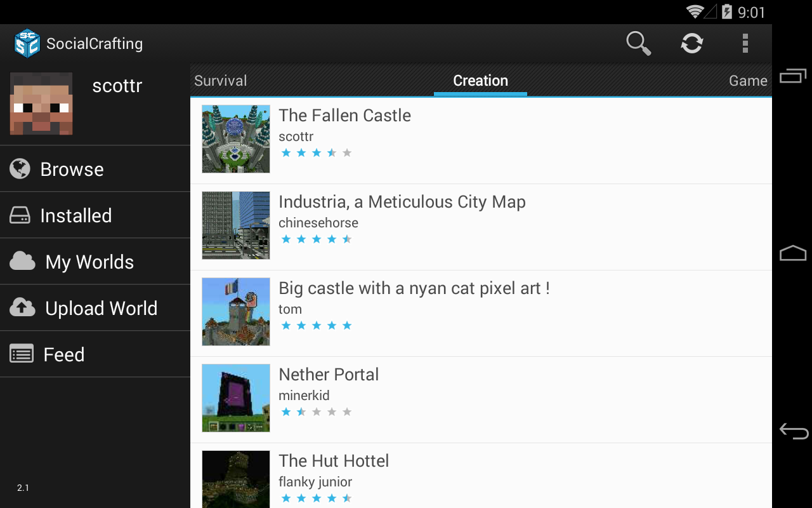Switch to the Game tab
The width and height of the screenshot is (812, 508).
pos(749,81)
